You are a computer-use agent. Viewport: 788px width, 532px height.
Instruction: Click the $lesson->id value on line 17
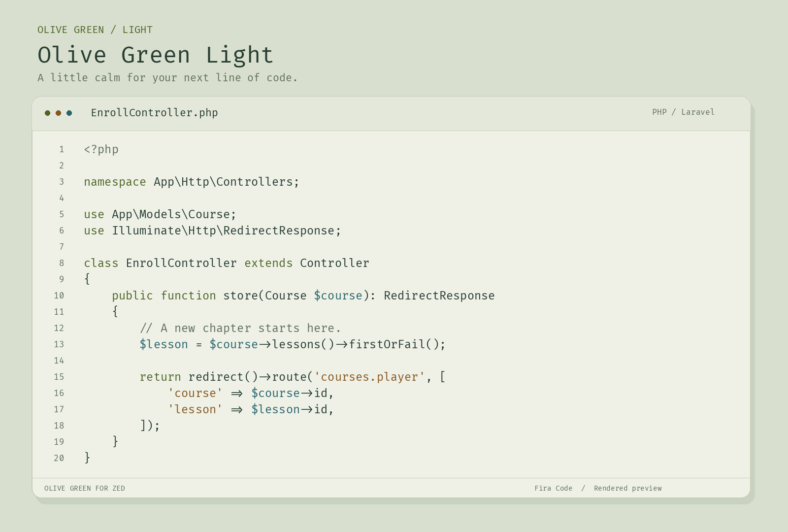coord(289,409)
